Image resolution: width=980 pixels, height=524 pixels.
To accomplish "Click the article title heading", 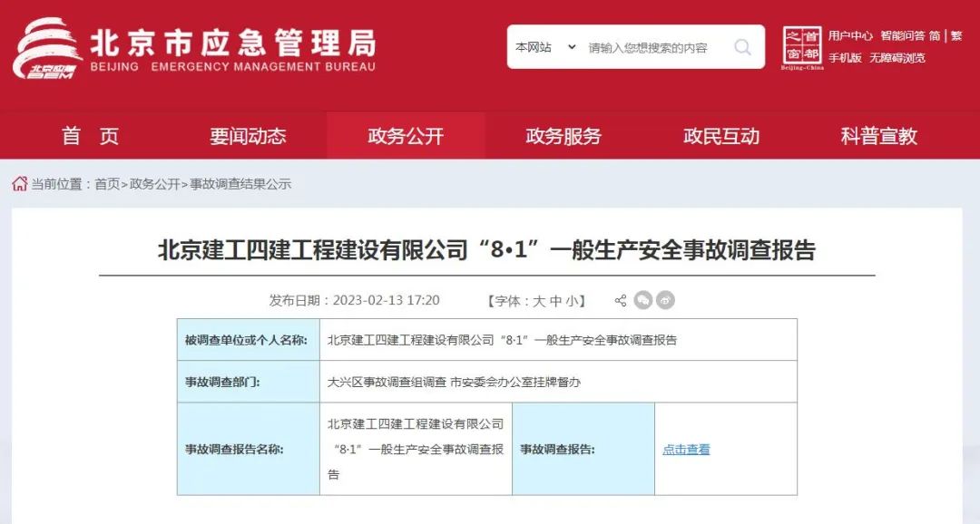I will tap(487, 250).
